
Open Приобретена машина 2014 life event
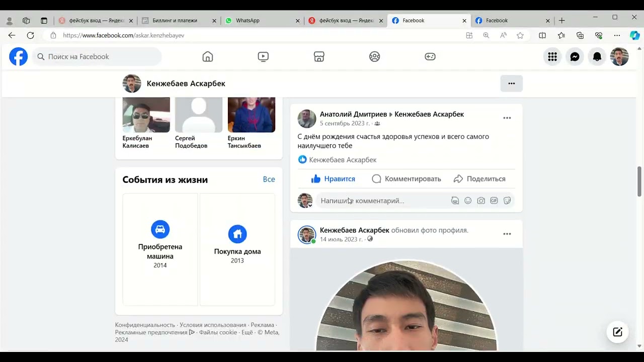(160, 249)
